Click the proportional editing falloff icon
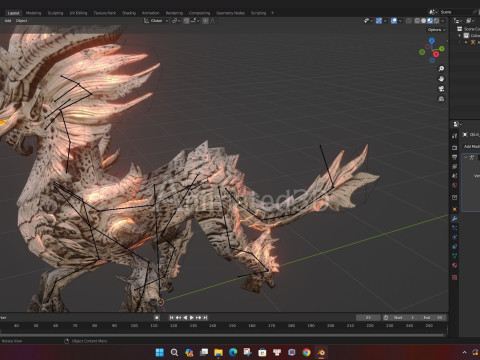 [212, 21]
